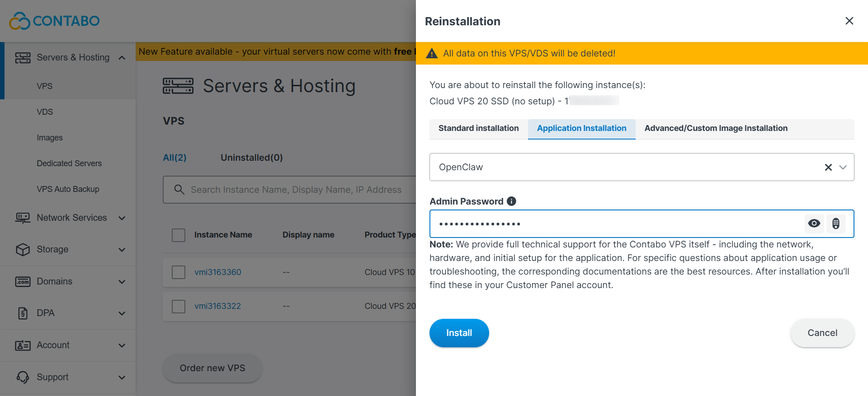This screenshot has width=868, height=396.
Task: Open VDS in the sidebar
Action: [45, 112]
